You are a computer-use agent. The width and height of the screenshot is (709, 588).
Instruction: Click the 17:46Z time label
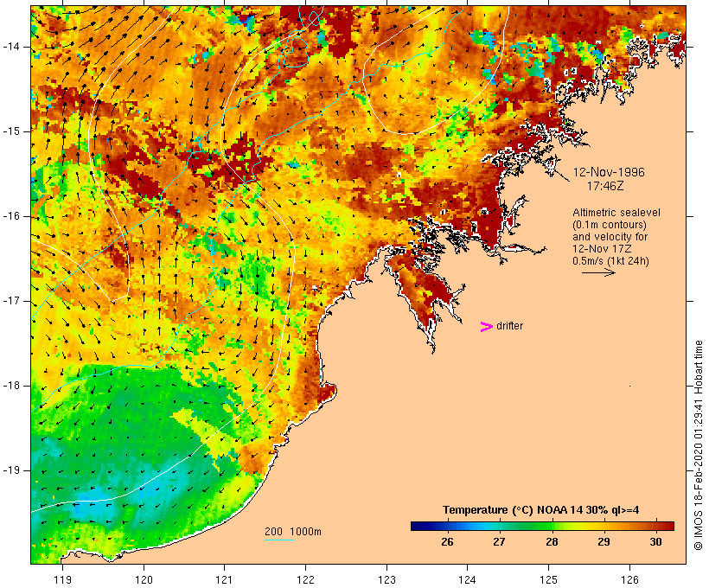pyautogui.click(x=605, y=186)
